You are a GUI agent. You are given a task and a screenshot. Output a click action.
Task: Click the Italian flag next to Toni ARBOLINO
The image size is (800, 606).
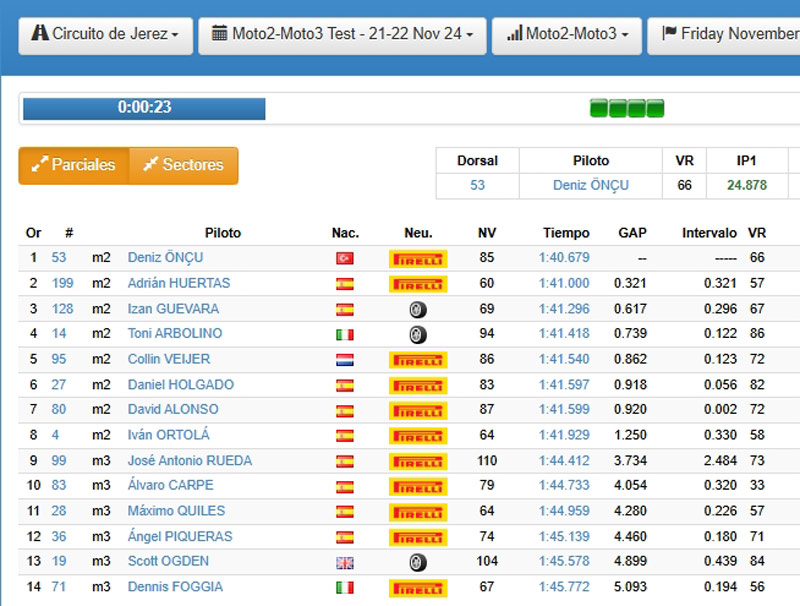pyautogui.click(x=345, y=334)
